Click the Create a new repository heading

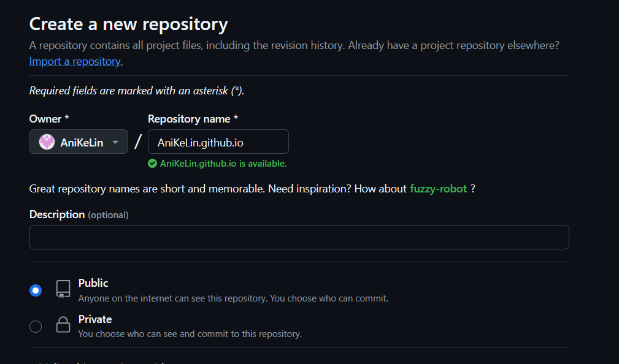pyautogui.click(x=128, y=24)
